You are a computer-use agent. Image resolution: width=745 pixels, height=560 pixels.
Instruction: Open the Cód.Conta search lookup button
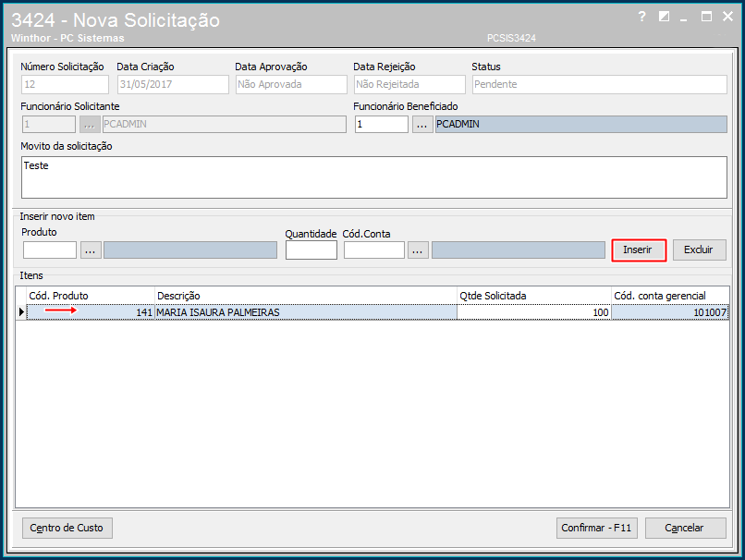click(418, 250)
